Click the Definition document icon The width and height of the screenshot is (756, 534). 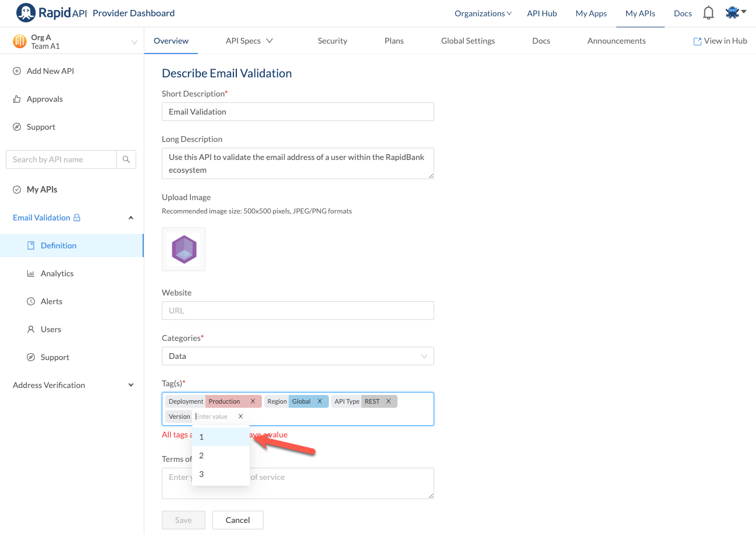click(x=31, y=245)
